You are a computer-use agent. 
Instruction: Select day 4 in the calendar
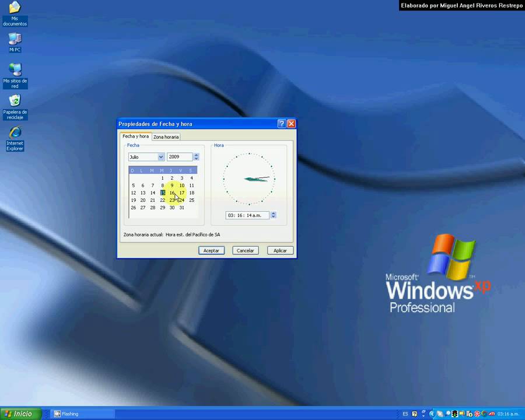191,178
